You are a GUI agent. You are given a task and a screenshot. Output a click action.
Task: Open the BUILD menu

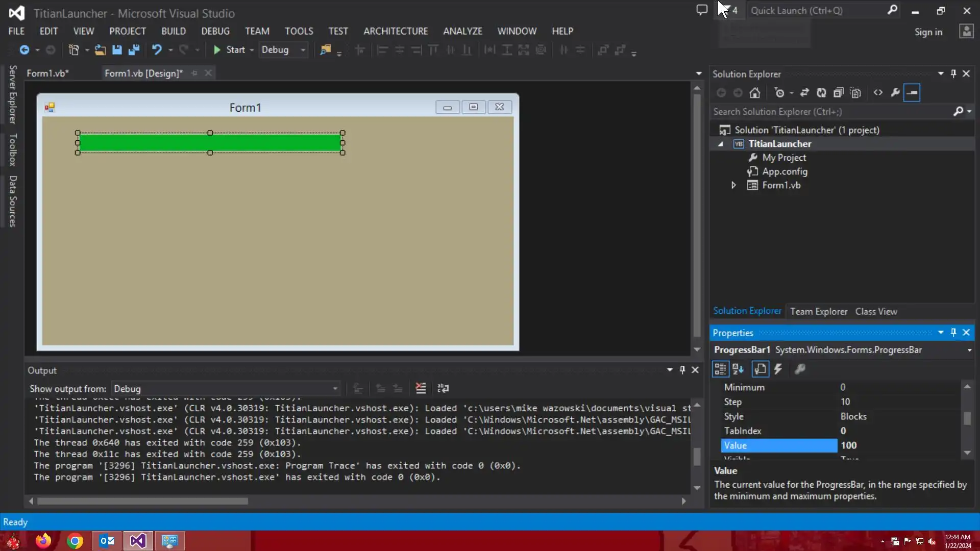(x=174, y=31)
